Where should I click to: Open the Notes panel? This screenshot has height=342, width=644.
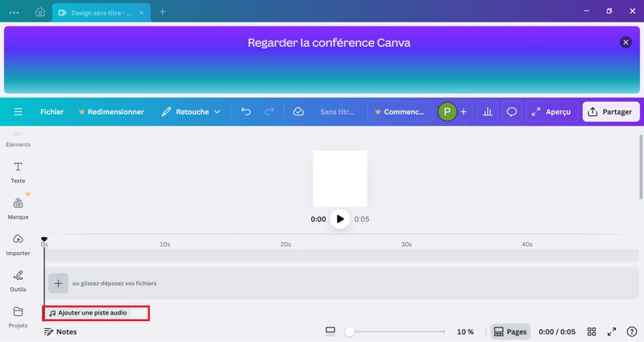point(60,332)
